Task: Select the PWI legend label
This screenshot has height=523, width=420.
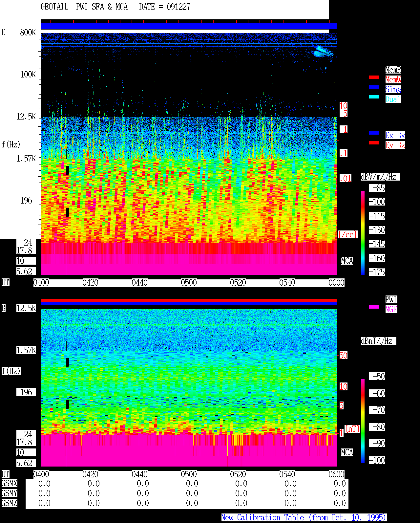Action: point(391,299)
